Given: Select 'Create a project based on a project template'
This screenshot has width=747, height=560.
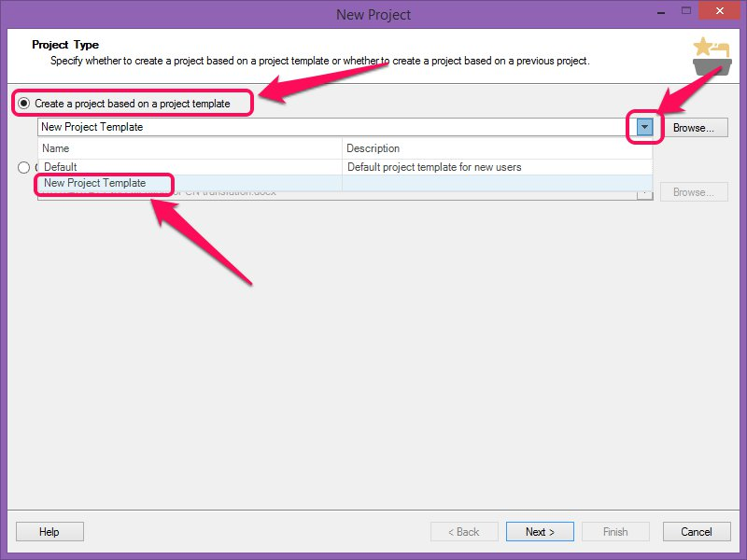Looking at the screenshot, I should tap(24, 104).
